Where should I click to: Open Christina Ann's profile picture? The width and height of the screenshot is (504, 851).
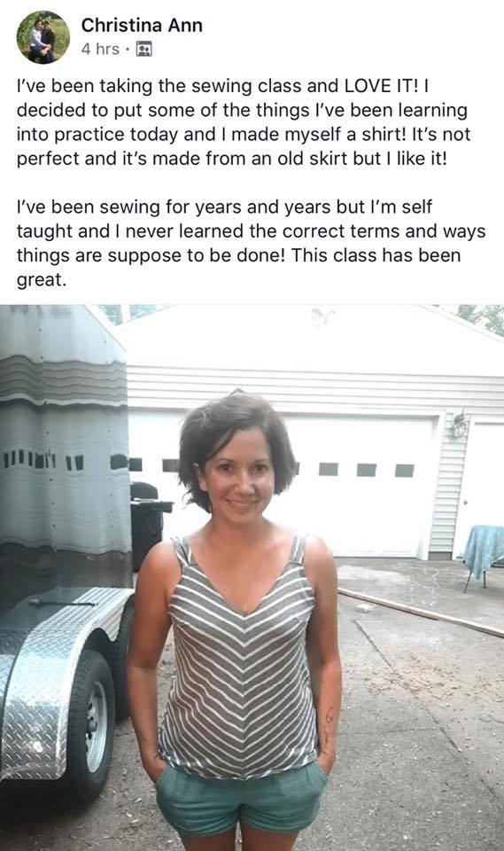click(x=43, y=37)
